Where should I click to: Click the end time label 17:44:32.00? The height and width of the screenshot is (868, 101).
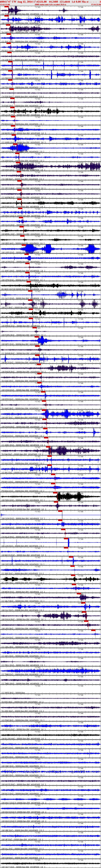click(x=96, y=4)
